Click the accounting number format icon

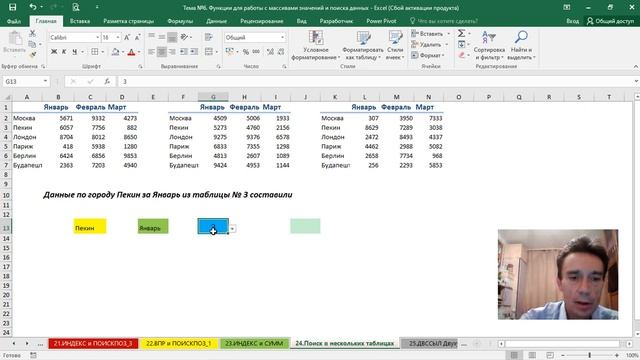[x=229, y=52]
